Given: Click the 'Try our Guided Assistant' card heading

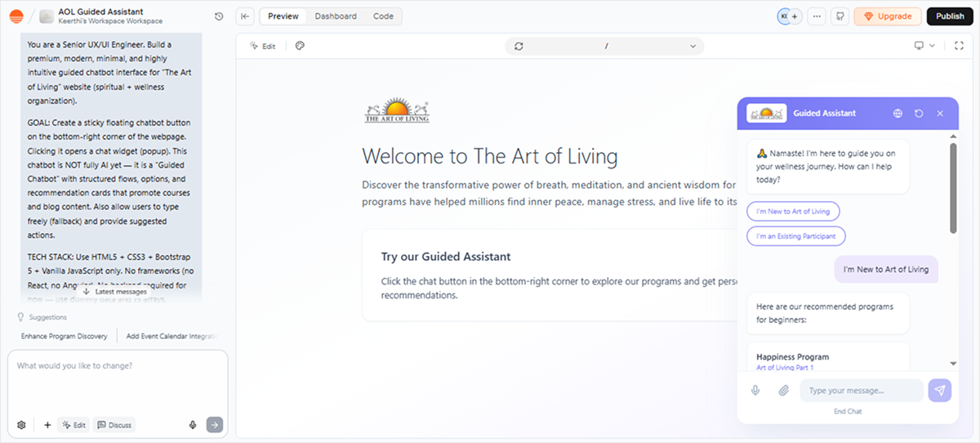Looking at the screenshot, I should pos(446,257).
